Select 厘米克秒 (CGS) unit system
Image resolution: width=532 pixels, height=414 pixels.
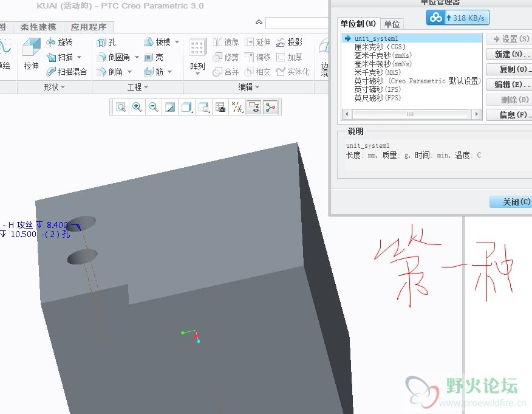[x=380, y=47]
